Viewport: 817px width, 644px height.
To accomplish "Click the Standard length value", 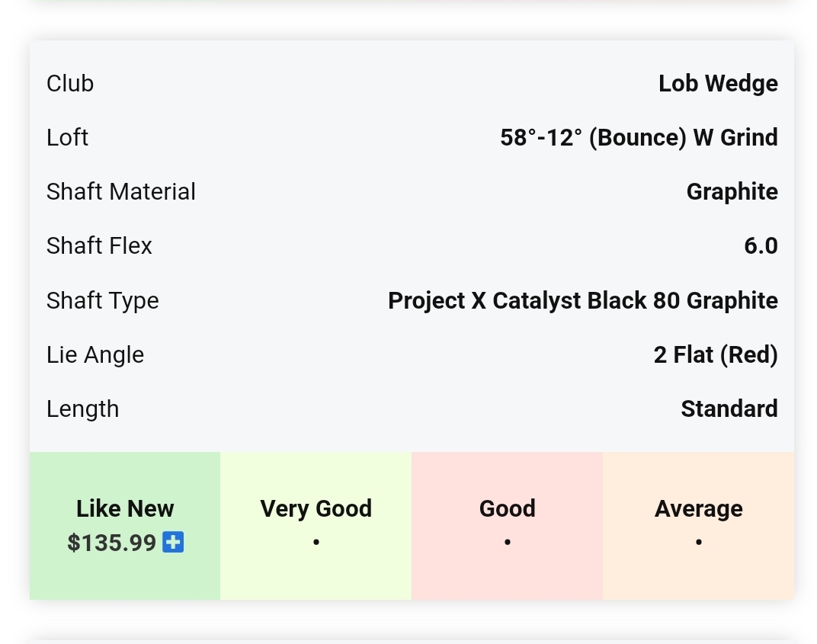I will pos(729,409).
